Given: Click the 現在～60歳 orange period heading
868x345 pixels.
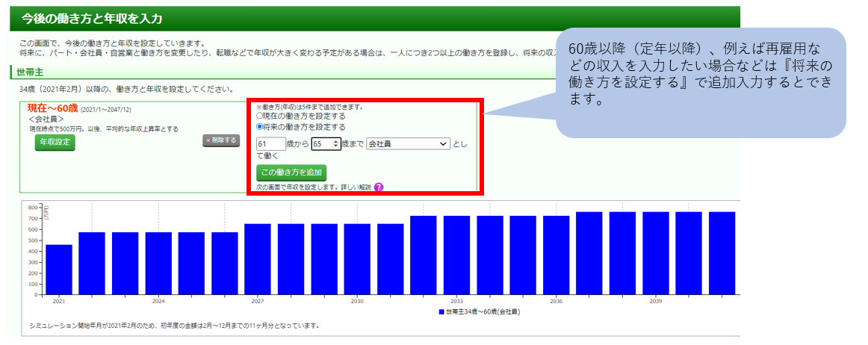Looking at the screenshot, I should pos(52,108).
